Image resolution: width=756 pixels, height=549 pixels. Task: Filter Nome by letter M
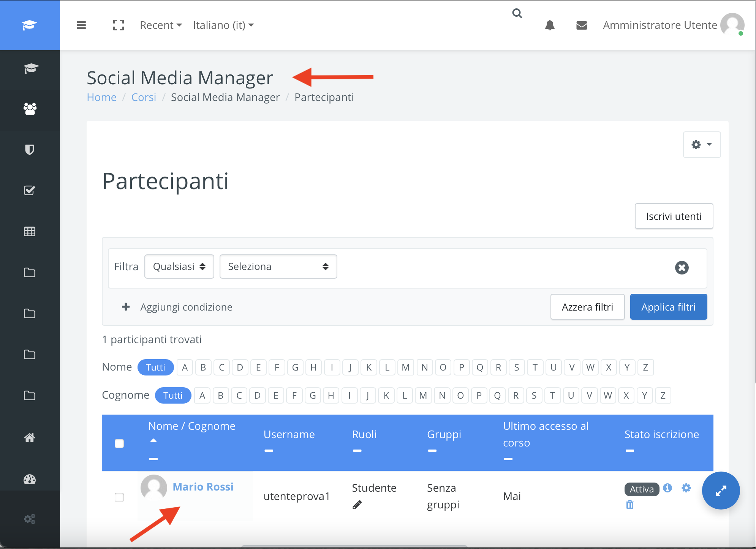click(406, 367)
